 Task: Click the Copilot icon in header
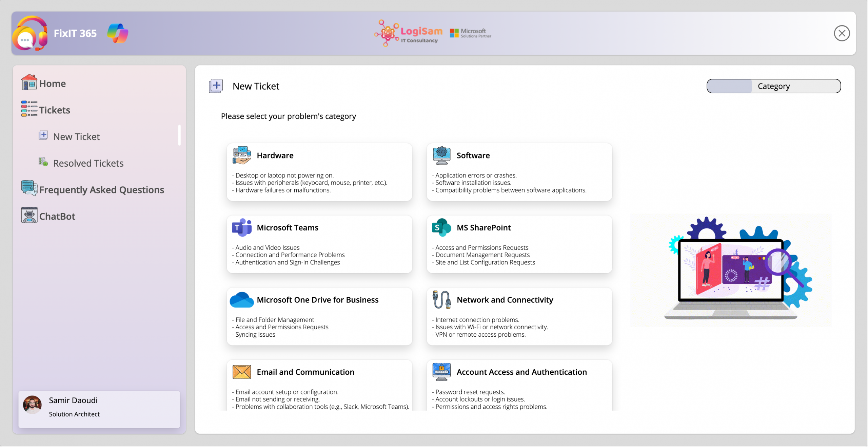[118, 33]
